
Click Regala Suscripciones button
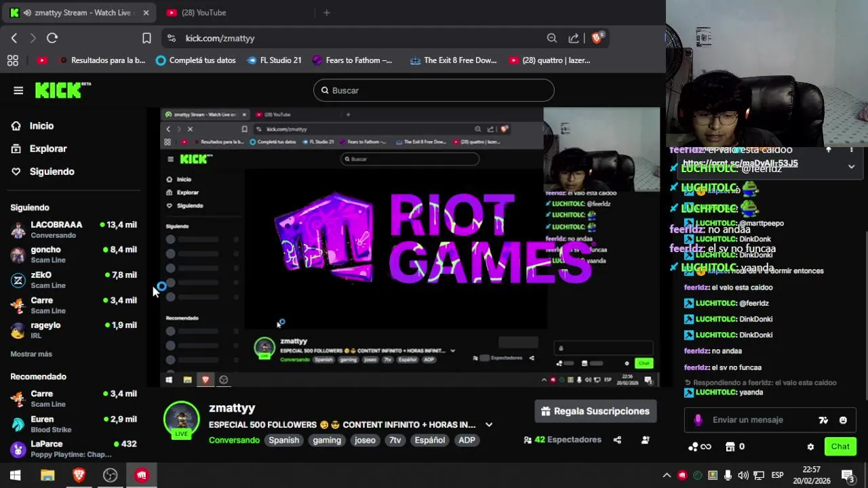tap(595, 411)
